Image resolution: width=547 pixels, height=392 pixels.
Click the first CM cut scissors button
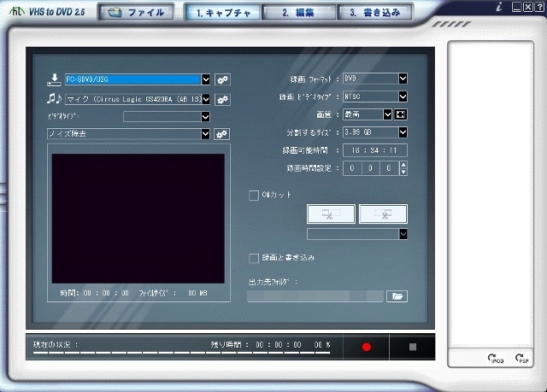[x=331, y=214]
